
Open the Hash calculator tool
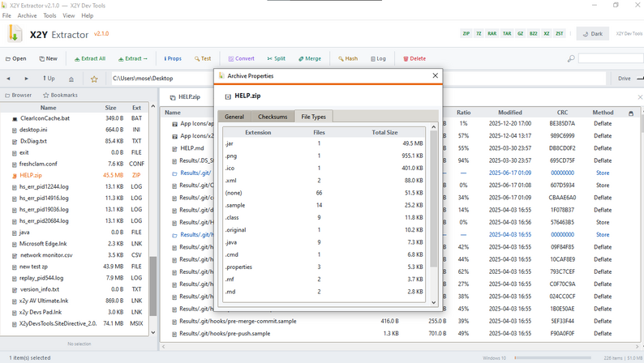tap(348, 58)
